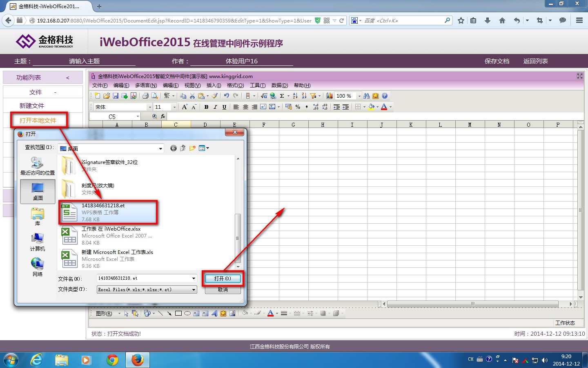Click 保存文档 in the header
The width and height of the screenshot is (588, 368).
coord(497,61)
